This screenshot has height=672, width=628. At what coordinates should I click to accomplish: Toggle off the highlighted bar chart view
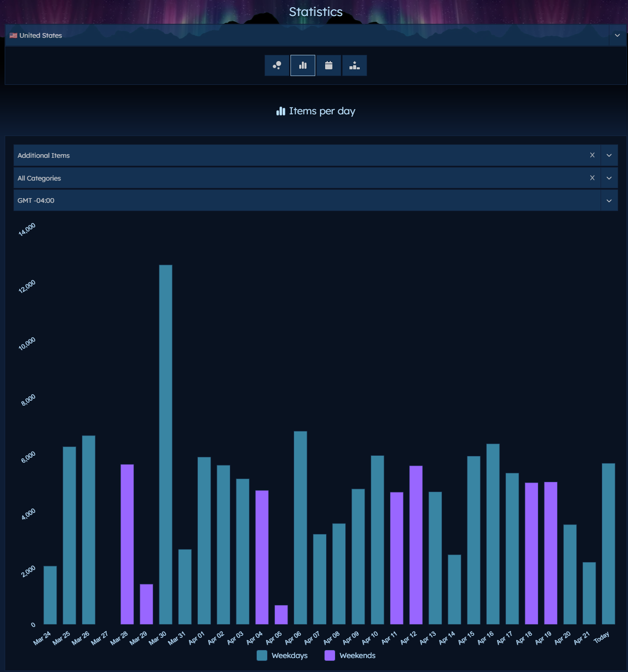coord(303,65)
